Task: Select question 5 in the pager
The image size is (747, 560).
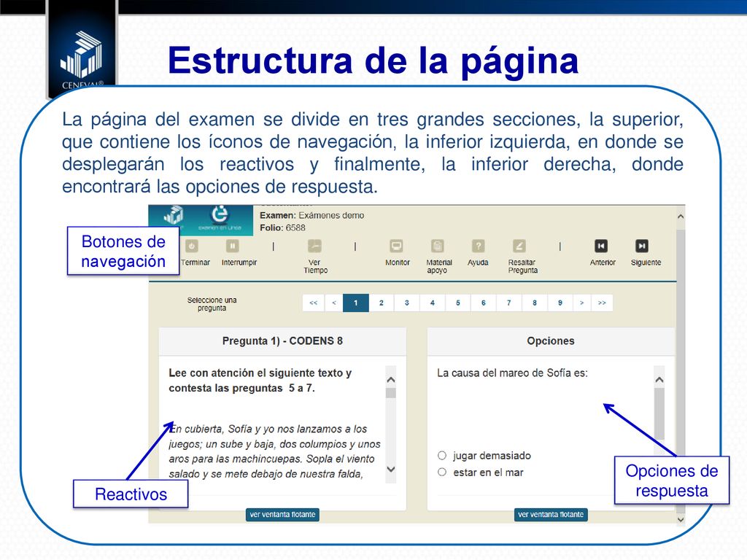Action: [458, 303]
